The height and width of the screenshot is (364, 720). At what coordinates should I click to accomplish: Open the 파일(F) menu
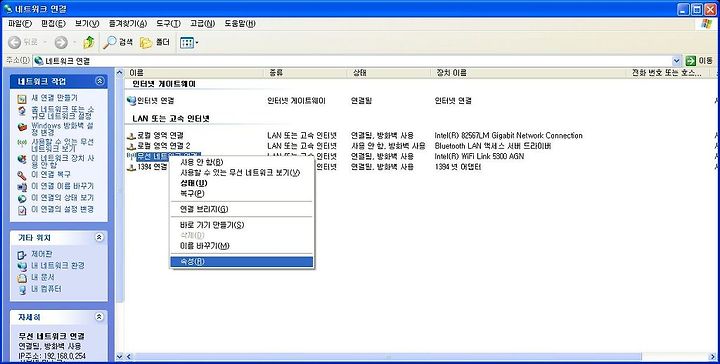20,23
